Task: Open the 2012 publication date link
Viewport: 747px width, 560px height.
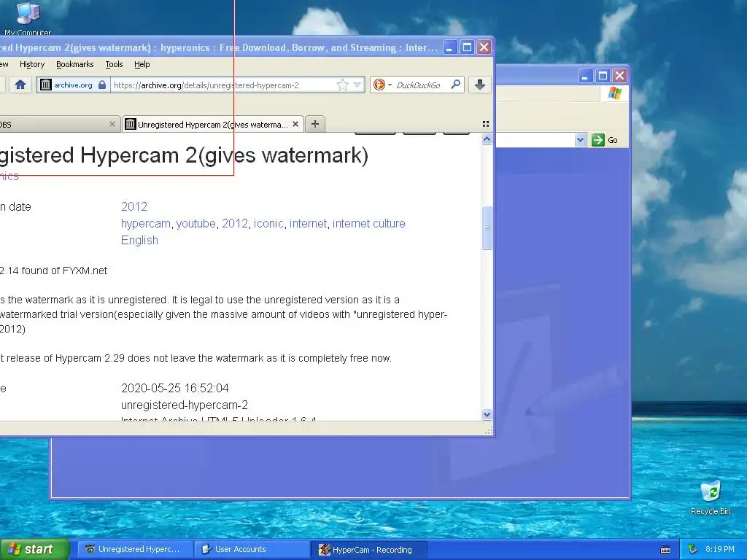Action: (134, 206)
